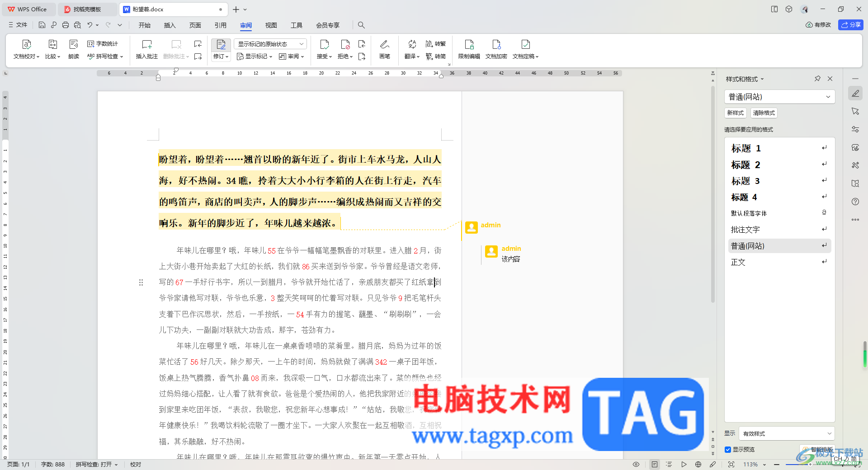Switch to the 引用 tab
Image resolution: width=868 pixels, height=470 pixels.
pyautogui.click(x=221, y=25)
